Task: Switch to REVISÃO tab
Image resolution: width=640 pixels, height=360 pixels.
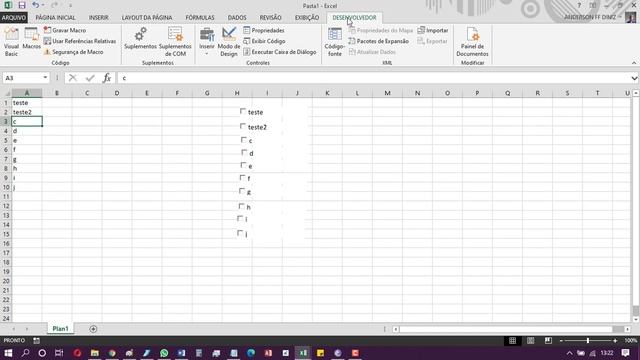Action: (271, 18)
